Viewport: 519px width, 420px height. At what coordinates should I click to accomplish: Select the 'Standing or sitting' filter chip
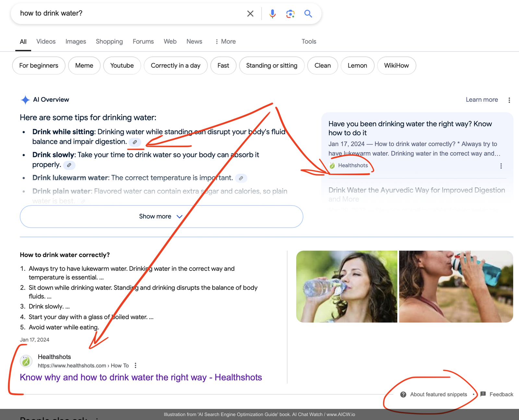[272, 66]
